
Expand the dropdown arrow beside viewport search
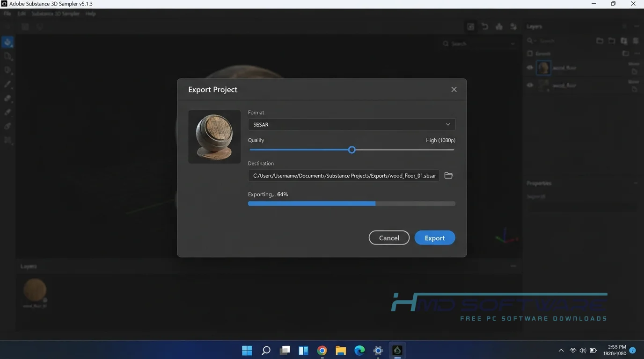[x=513, y=43]
